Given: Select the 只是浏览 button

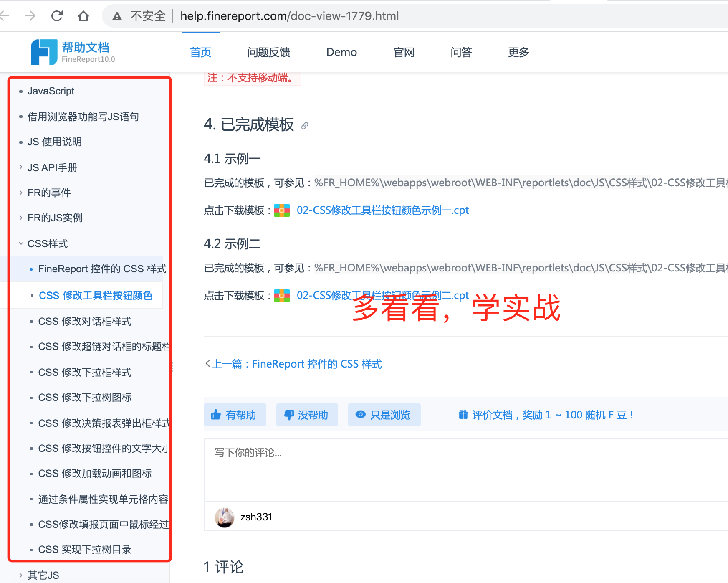Looking at the screenshot, I should tap(384, 415).
